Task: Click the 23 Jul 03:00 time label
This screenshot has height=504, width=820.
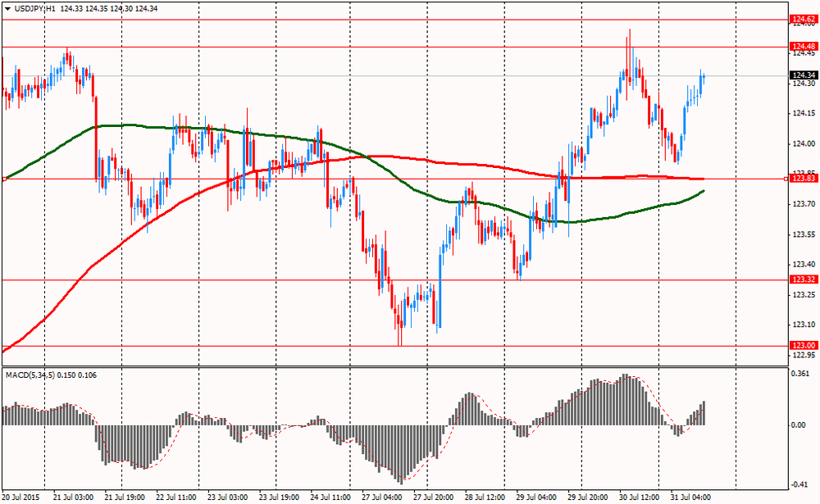Action: 227,497
